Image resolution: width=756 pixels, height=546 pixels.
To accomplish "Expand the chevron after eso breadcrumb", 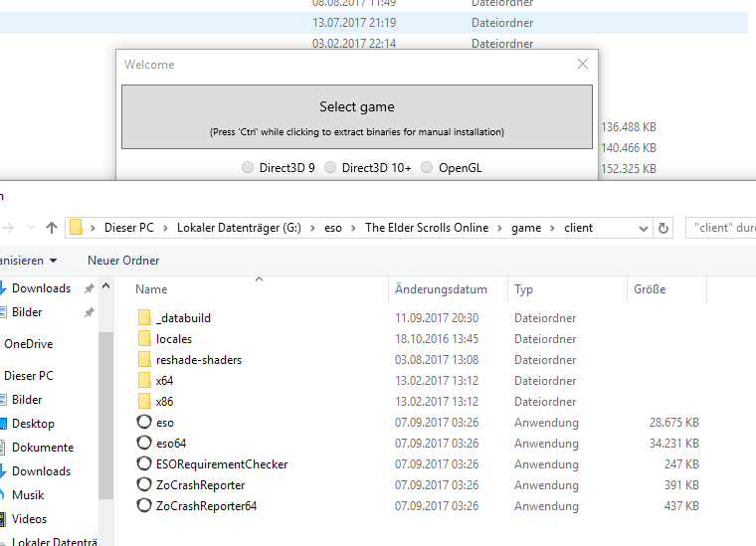I will (x=353, y=228).
